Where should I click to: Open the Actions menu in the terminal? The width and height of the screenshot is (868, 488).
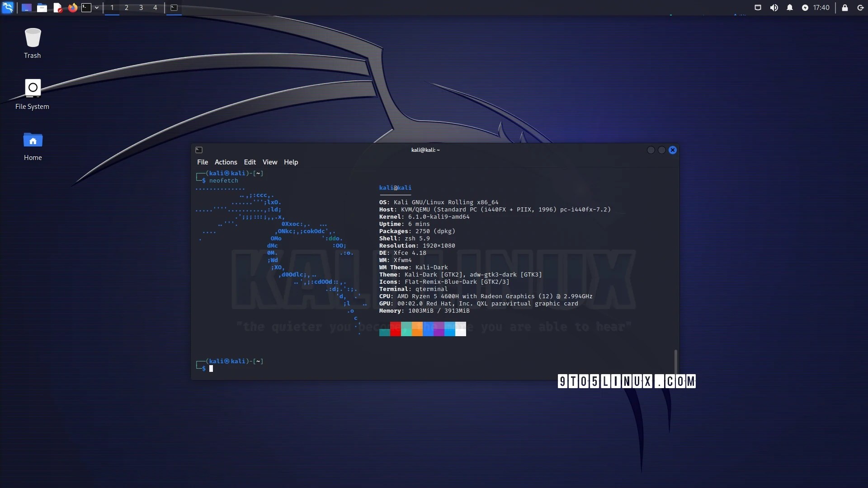[226, 162]
